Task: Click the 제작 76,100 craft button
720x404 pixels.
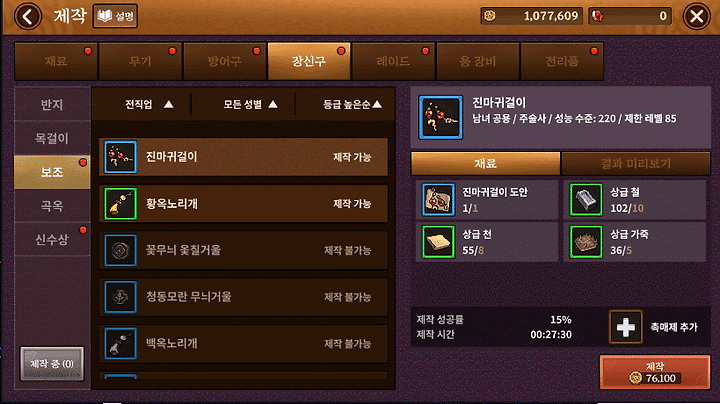Action: click(655, 372)
